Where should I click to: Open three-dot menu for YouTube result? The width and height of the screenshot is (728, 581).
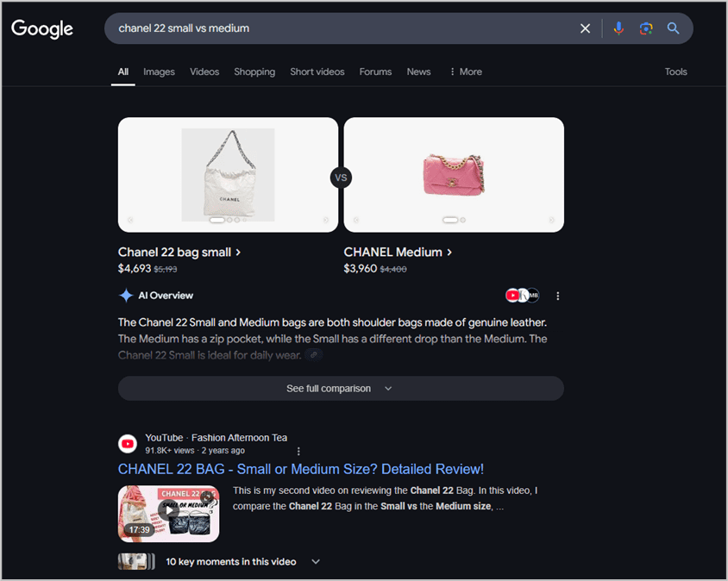298,451
